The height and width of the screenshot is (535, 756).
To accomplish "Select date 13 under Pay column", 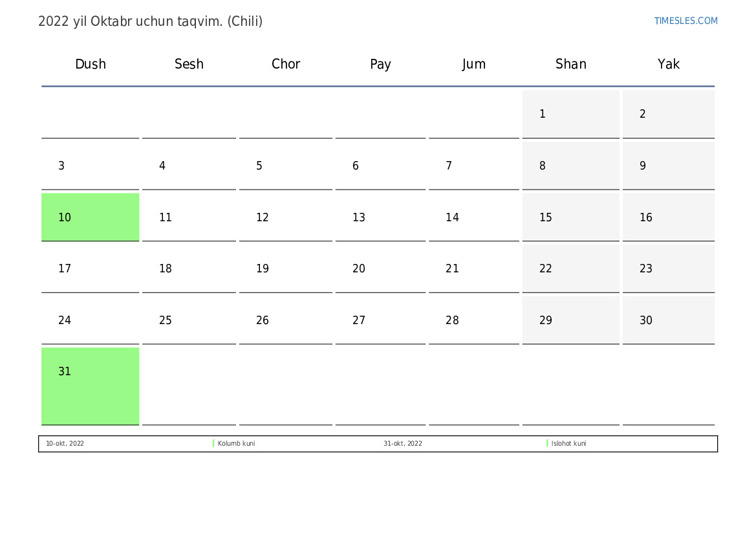I will 380,217.
